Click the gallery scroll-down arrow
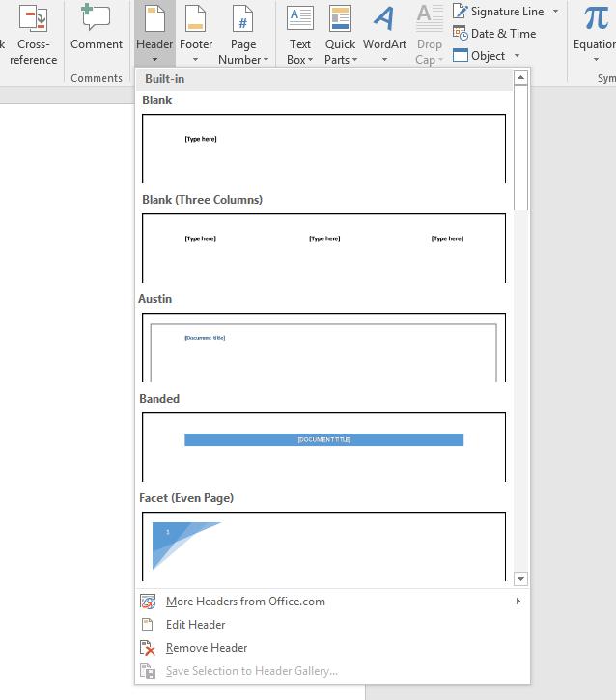The width and height of the screenshot is (616, 700). point(520,579)
